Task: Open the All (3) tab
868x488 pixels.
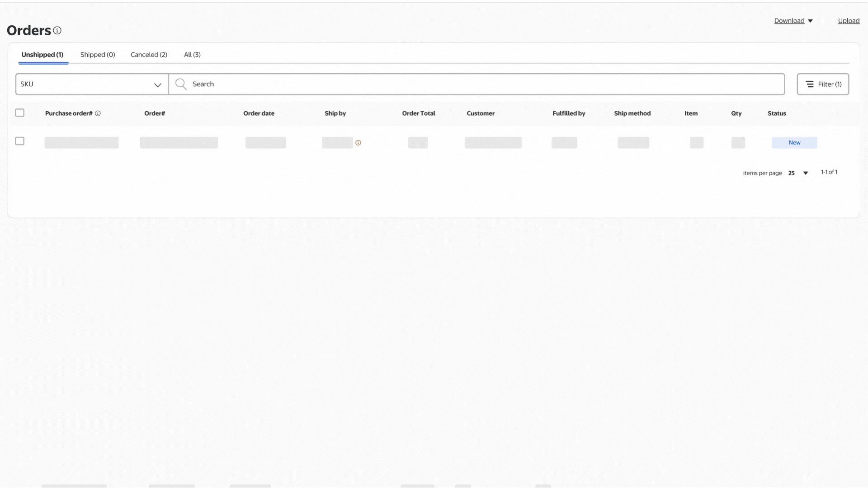Action: click(192, 55)
